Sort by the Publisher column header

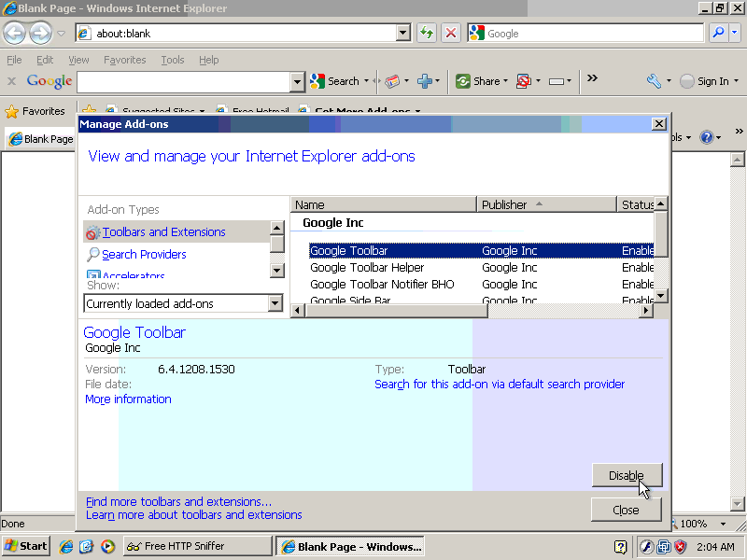coord(546,204)
